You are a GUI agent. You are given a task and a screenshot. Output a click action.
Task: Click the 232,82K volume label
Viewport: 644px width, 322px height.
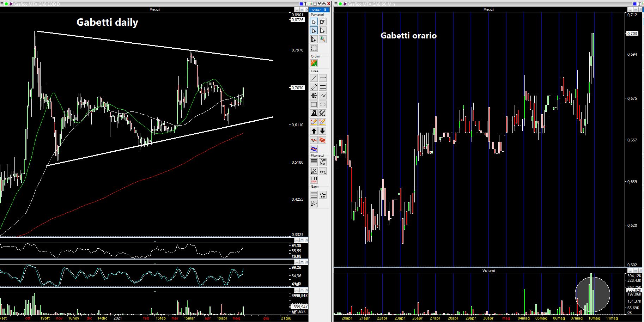[634, 290]
